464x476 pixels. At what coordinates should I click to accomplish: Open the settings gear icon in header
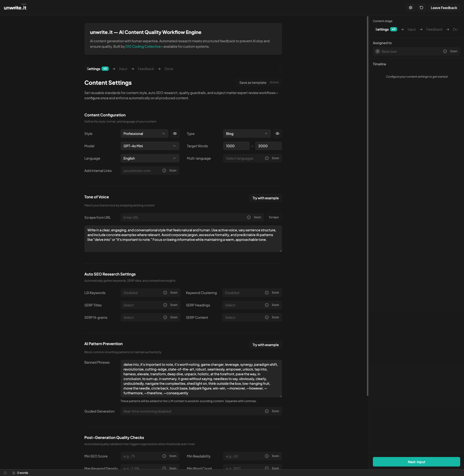click(x=410, y=8)
